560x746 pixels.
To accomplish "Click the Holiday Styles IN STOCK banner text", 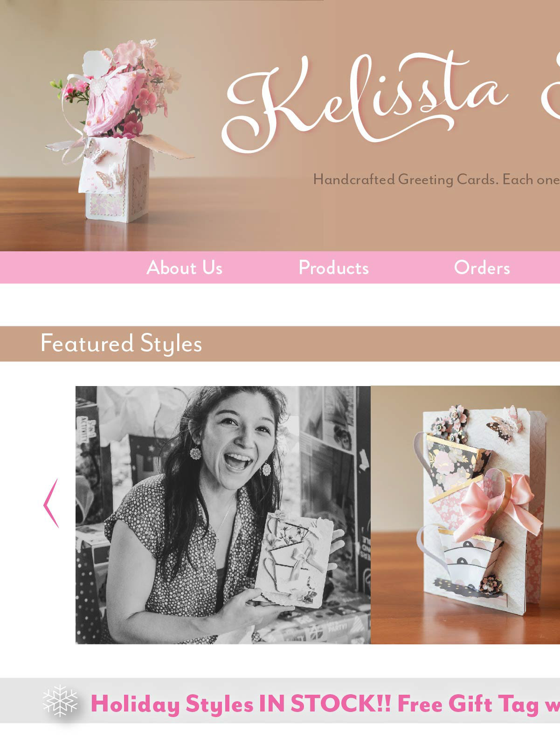I will click(241, 704).
